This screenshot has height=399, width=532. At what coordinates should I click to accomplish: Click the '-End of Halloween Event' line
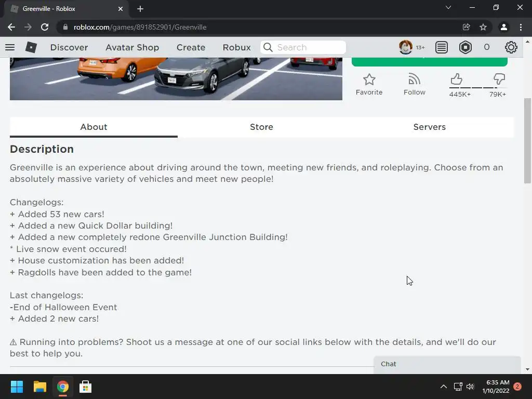tap(63, 307)
